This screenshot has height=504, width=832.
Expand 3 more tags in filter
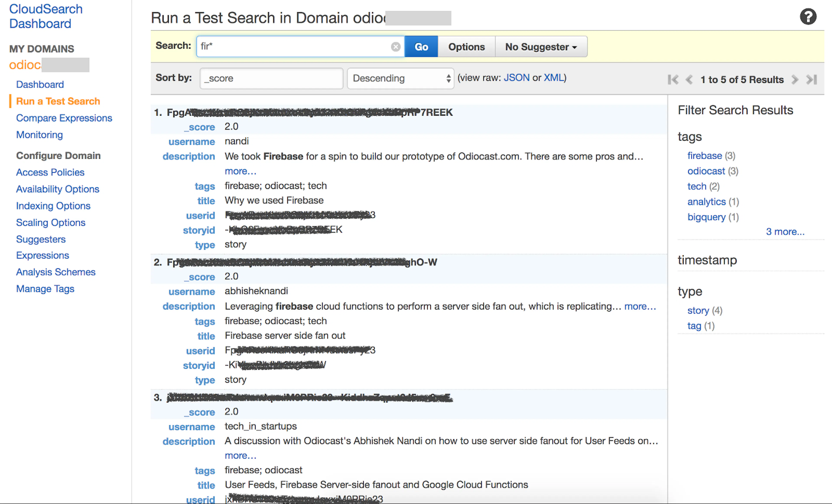pyautogui.click(x=785, y=231)
